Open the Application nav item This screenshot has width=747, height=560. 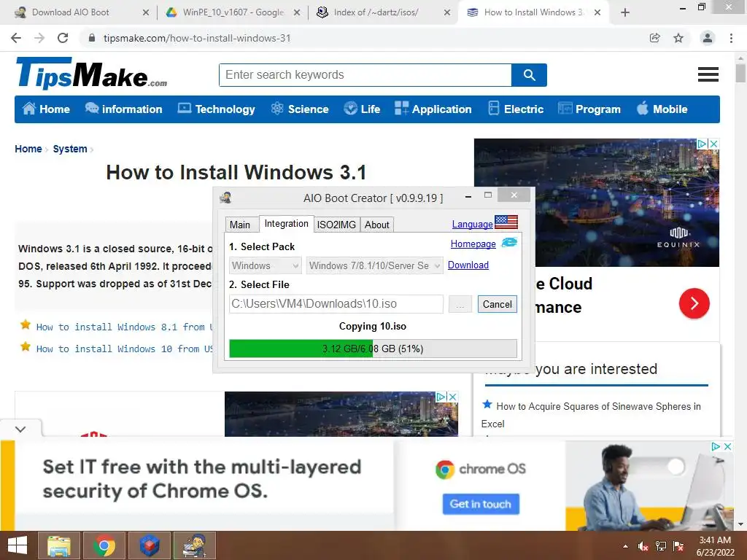(433, 109)
